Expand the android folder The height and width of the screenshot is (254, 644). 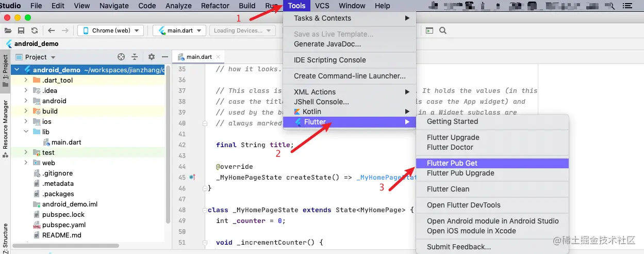(26, 101)
